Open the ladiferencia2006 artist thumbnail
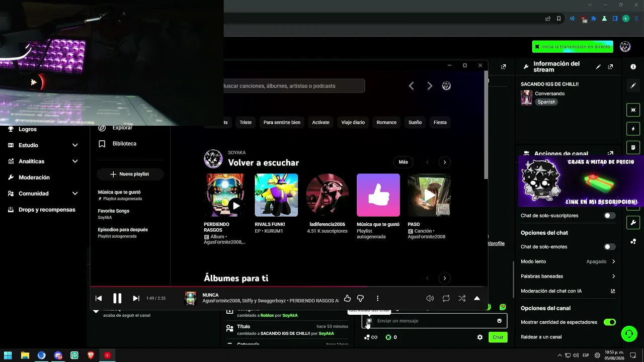 (x=327, y=195)
